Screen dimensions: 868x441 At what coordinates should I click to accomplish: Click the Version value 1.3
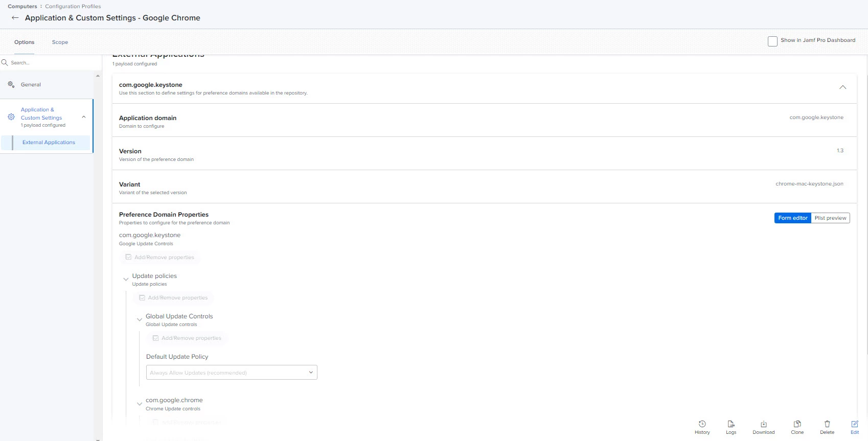pyautogui.click(x=840, y=151)
